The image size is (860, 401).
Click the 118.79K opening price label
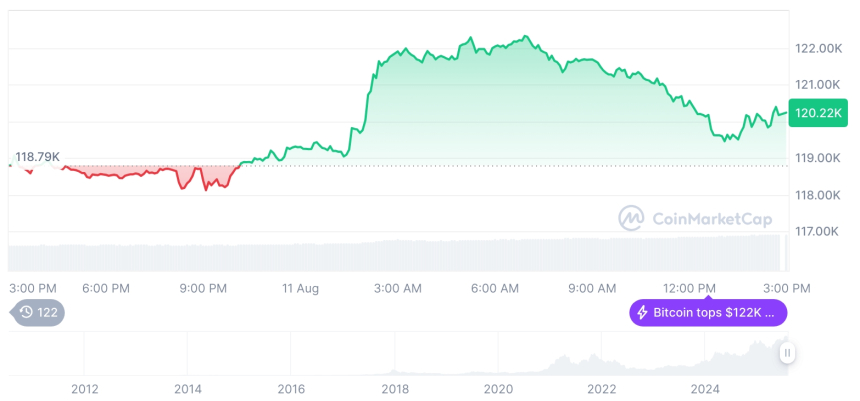38,157
